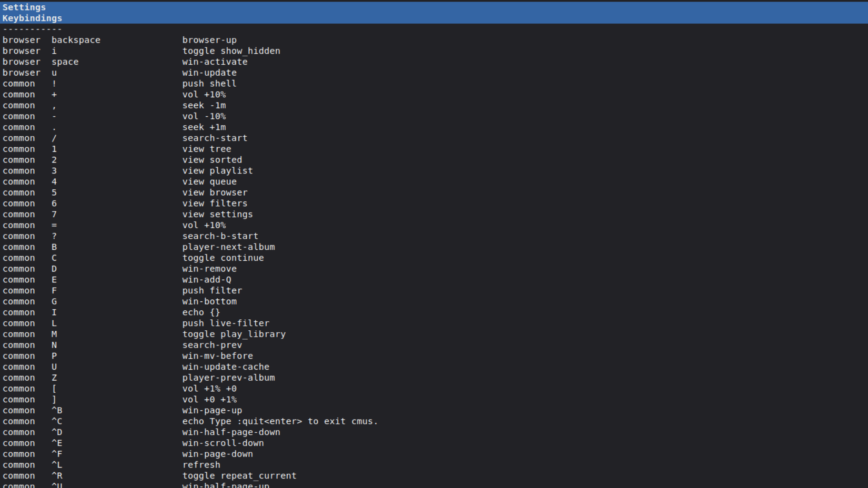
Task: Select the 'refresh' keybinding row
Action: [434, 465]
